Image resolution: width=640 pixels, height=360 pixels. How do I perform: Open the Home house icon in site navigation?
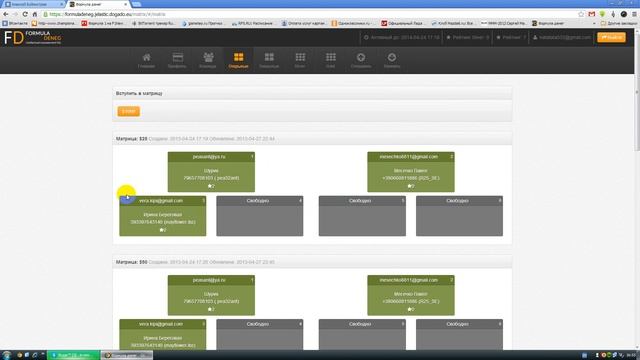coord(146,60)
